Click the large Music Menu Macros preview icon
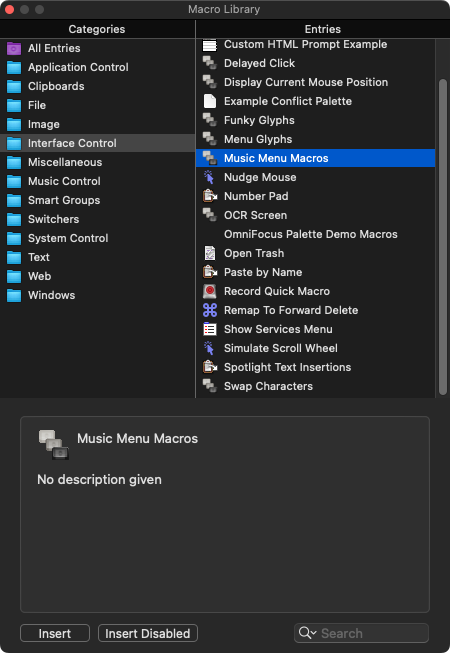Image resolution: width=450 pixels, height=653 pixels. [x=54, y=444]
